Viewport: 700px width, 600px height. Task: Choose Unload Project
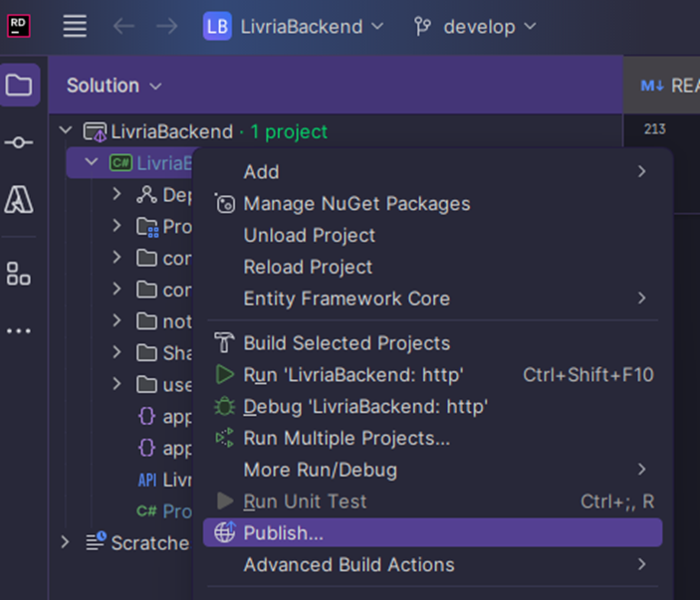(x=432, y=235)
